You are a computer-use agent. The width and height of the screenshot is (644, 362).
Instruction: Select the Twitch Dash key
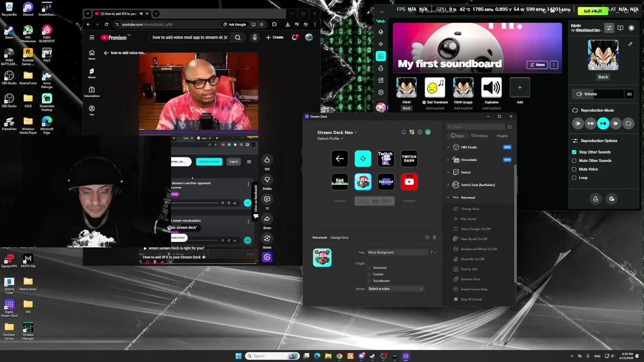pyautogui.click(x=409, y=159)
